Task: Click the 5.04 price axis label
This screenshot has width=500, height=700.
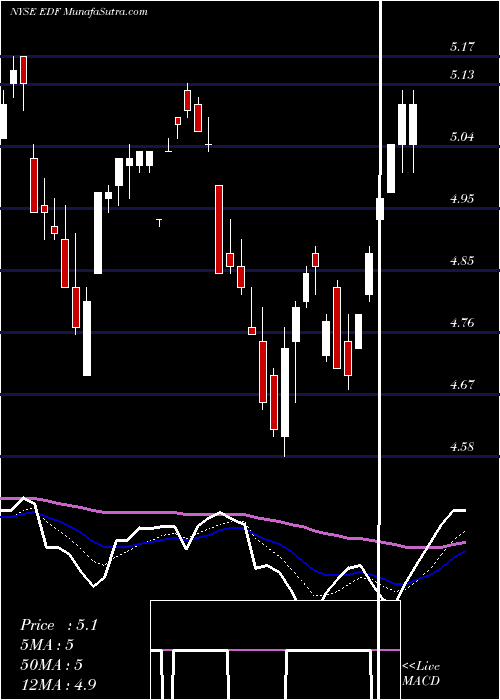Action: coord(462,136)
